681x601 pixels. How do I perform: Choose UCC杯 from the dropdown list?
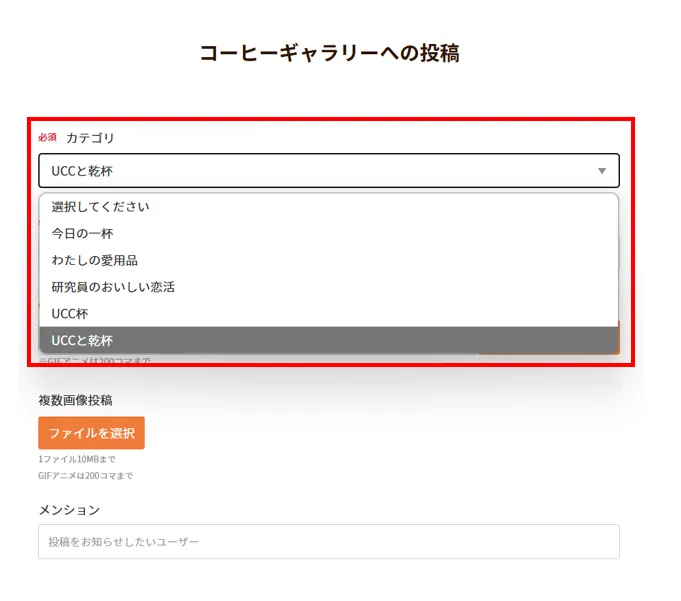[x=329, y=314]
